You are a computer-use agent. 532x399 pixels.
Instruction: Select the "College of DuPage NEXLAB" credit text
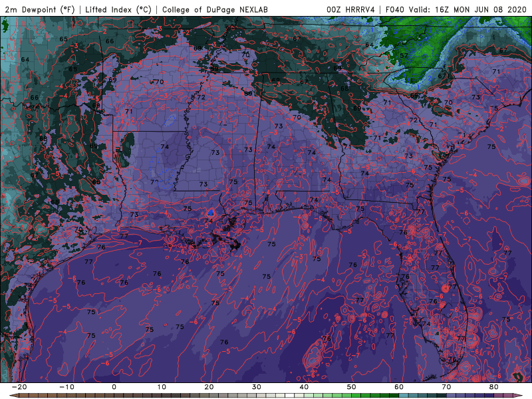pos(215,9)
